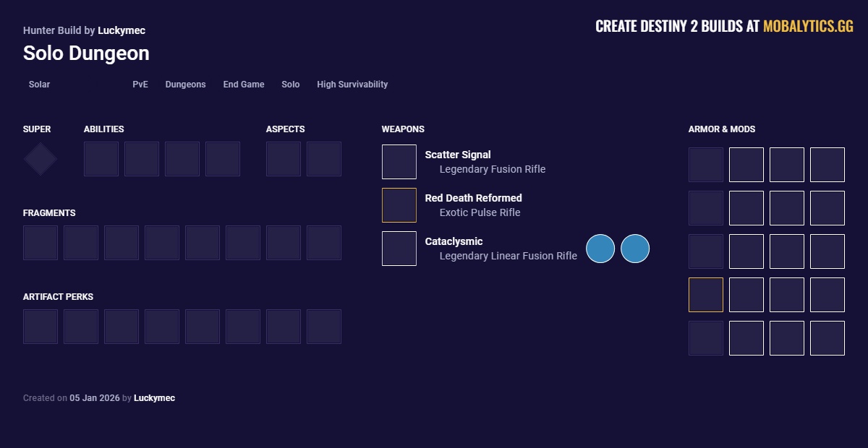The height and width of the screenshot is (448, 868).
Task: Select the Solar tag
Action: tap(38, 85)
